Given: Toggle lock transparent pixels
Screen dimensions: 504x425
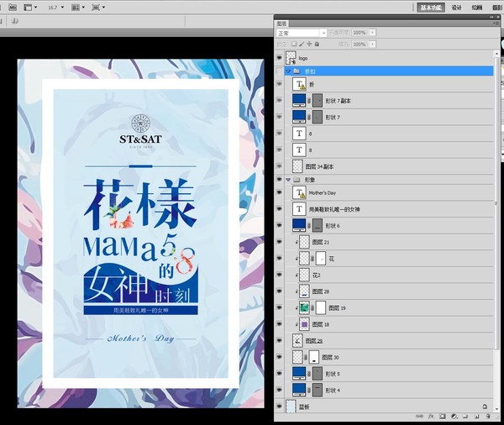Looking at the screenshot, I should pyautogui.click(x=294, y=44).
